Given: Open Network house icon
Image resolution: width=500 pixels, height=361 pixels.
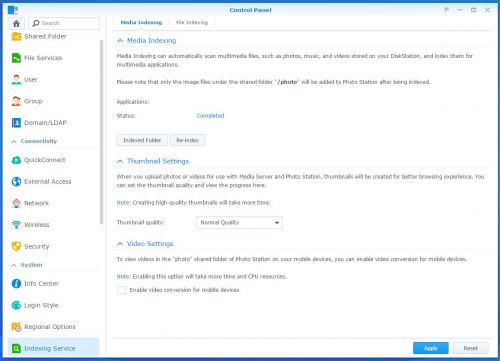Looking at the screenshot, I should pos(16,203).
